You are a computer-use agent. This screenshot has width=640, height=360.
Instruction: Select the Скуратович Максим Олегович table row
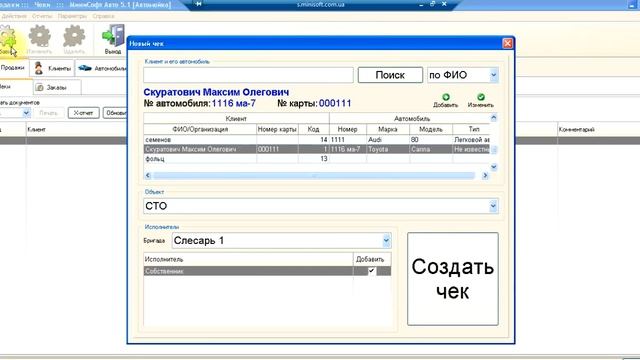[317, 149]
